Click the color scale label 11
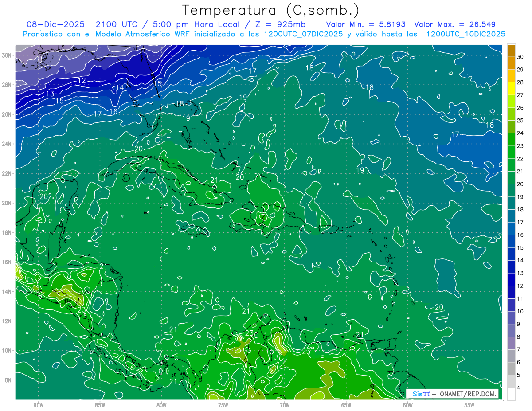 pos(520,299)
